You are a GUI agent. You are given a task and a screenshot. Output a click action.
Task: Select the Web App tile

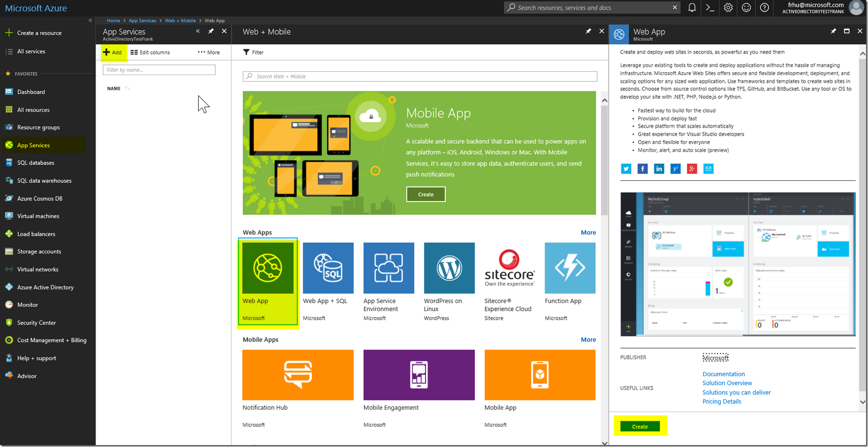[x=268, y=282]
